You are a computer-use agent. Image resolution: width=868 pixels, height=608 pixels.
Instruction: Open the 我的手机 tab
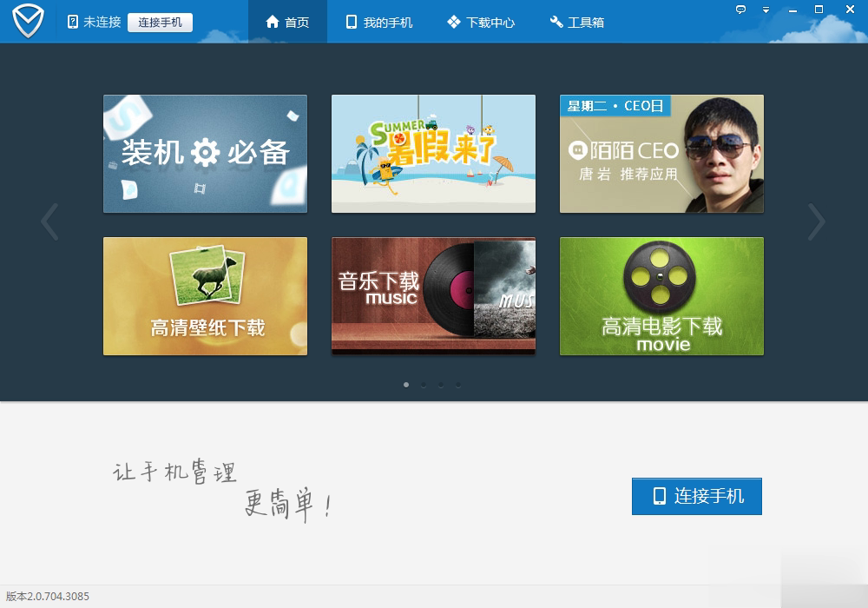click(x=378, y=22)
